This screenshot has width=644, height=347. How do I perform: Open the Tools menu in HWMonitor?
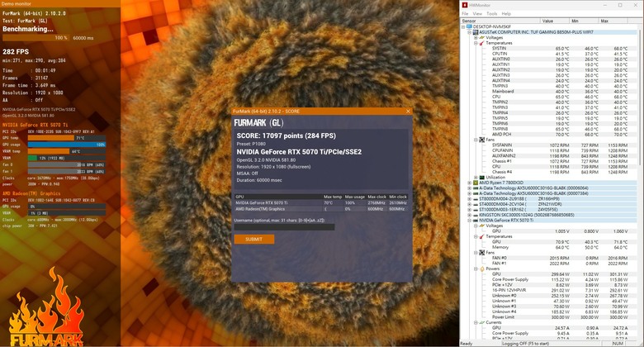(491, 13)
